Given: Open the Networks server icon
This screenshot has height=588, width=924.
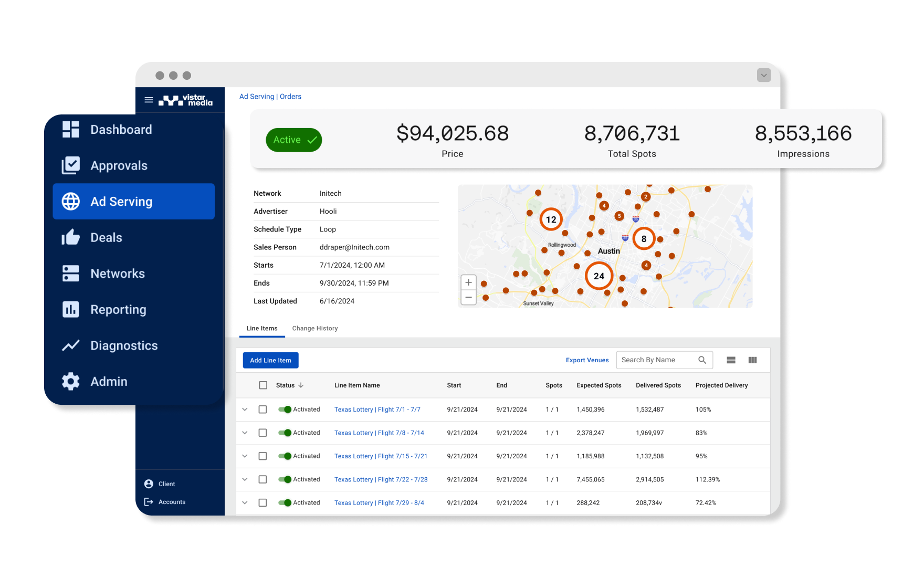Looking at the screenshot, I should pyautogui.click(x=70, y=274).
